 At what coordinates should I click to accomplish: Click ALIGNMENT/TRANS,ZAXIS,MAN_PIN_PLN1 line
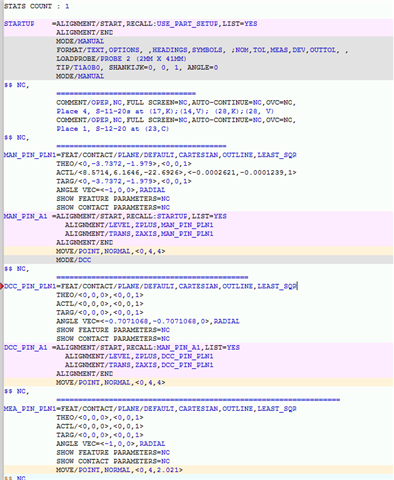pyautogui.click(x=139, y=234)
